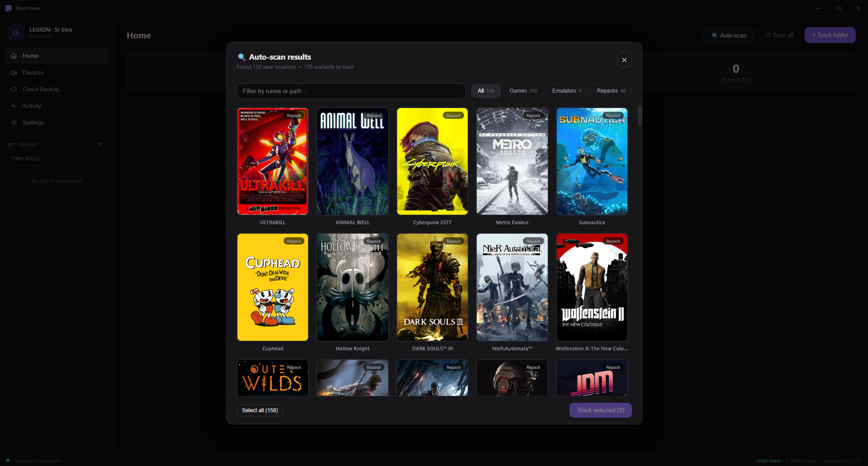Click the Settings gear icon
Image resolution: width=868 pixels, height=466 pixels.
pos(14,123)
